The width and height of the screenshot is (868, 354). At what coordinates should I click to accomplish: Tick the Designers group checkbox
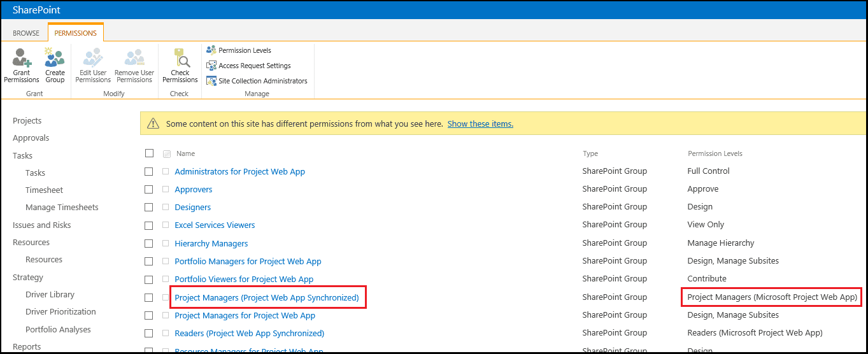click(149, 207)
